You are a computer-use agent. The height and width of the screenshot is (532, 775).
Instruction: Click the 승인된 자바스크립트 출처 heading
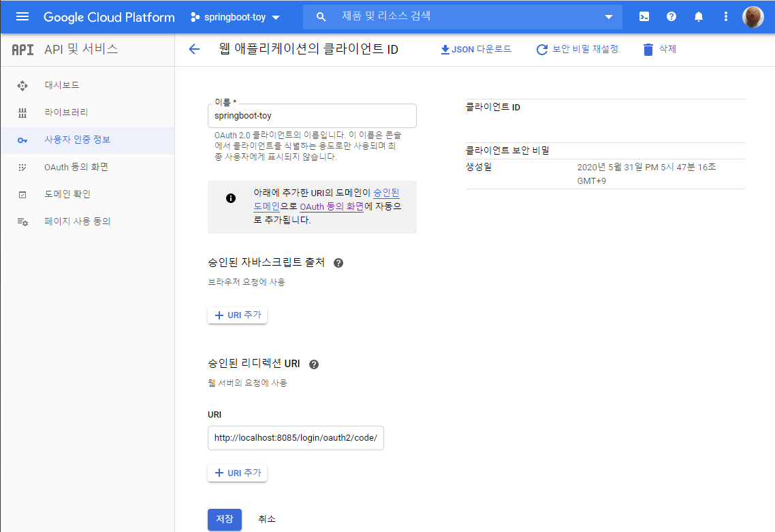[x=266, y=262]
